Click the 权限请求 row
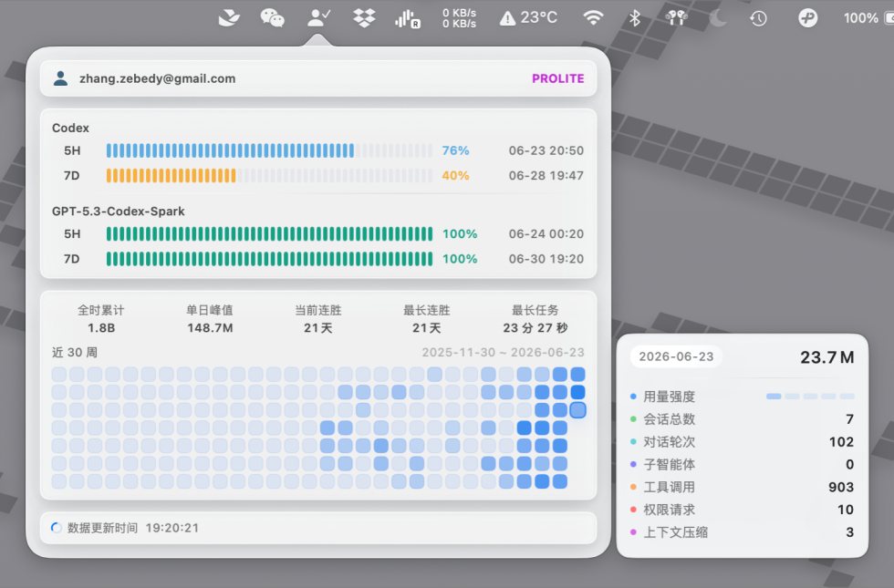This screenshot has height=588, width=894. [742, 510]
